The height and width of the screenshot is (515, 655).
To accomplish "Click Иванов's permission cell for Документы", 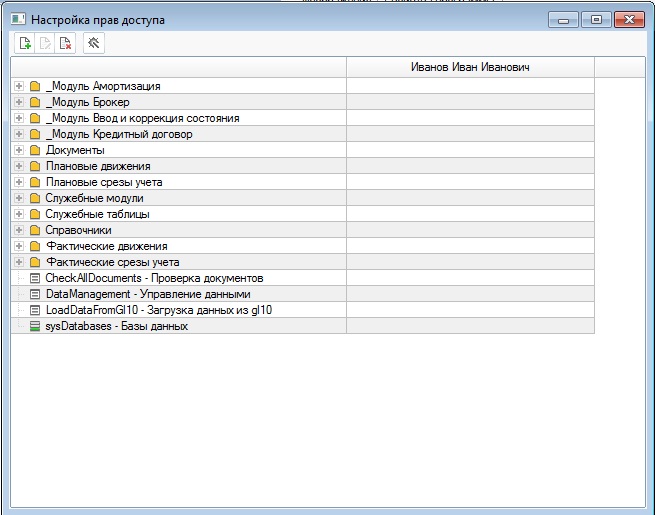I will (470, 150).
